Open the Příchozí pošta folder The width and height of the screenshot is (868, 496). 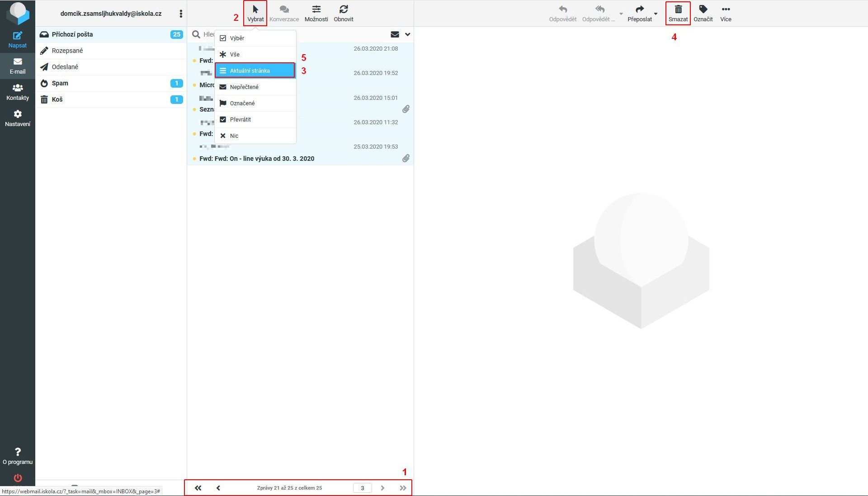click(x=111, y=34)
